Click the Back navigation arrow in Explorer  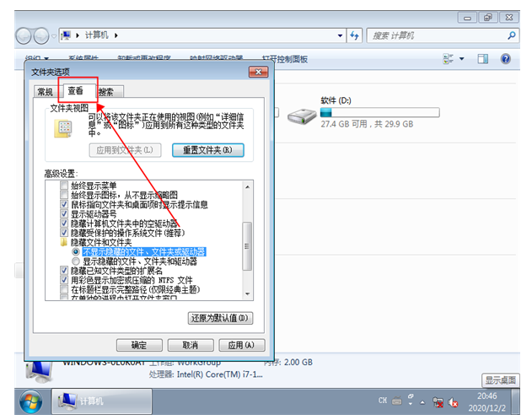pyautogui.click(x=24, y=35)
